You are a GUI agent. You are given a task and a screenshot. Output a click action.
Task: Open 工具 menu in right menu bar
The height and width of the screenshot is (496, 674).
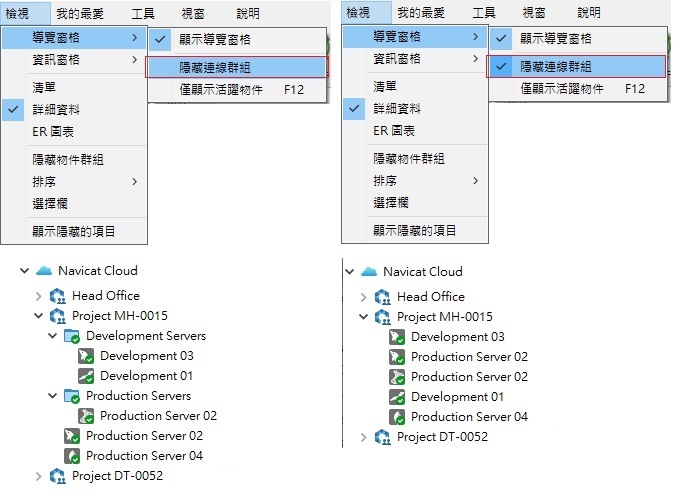click(x=483, y=13)
